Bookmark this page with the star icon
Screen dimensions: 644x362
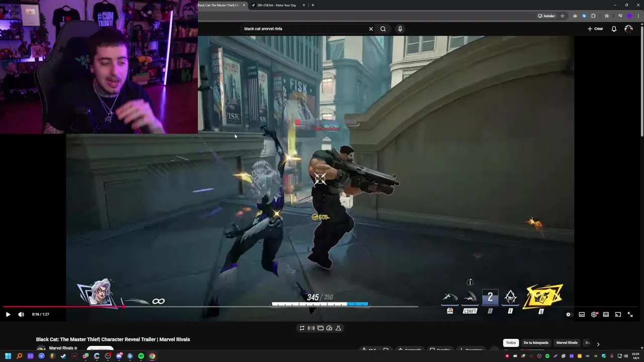(x=562, y=16)
